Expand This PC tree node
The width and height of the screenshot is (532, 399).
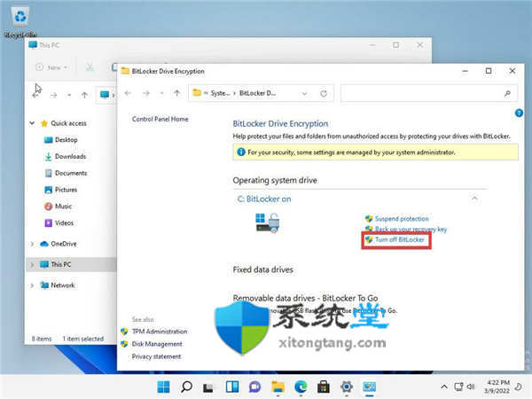tap(32, 264)
